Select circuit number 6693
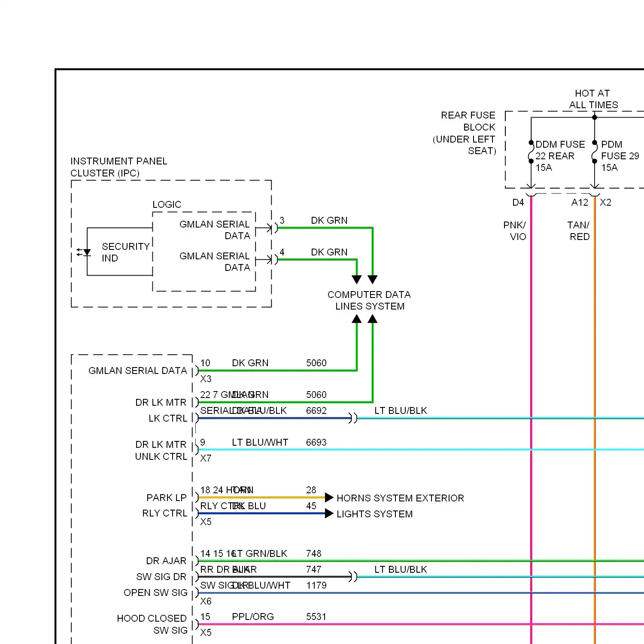This screenshot has width=644, height=644. pos(316,442)
